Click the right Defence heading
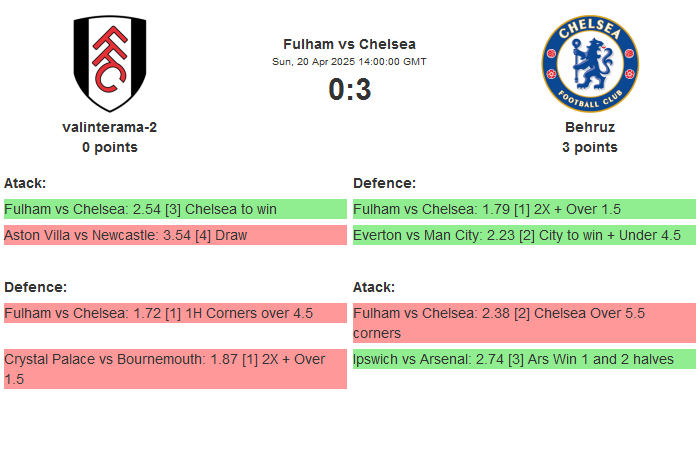This screenshot has width=700, height=460. (x=384, y=183)
